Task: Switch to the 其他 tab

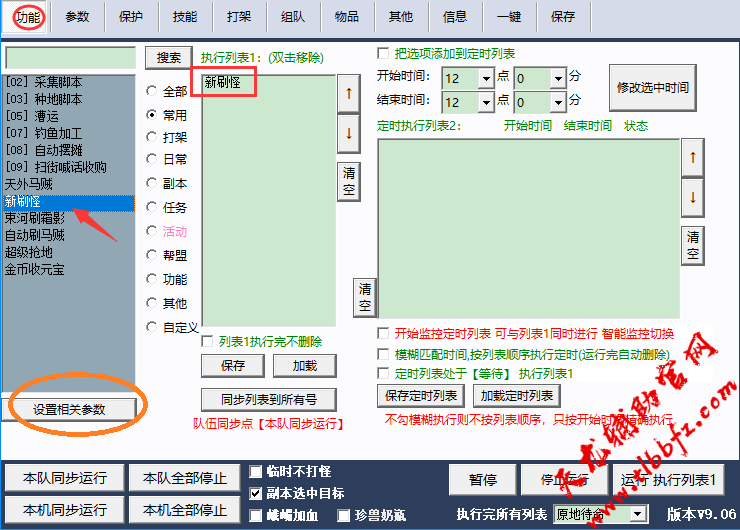Action: pos(401,17)
